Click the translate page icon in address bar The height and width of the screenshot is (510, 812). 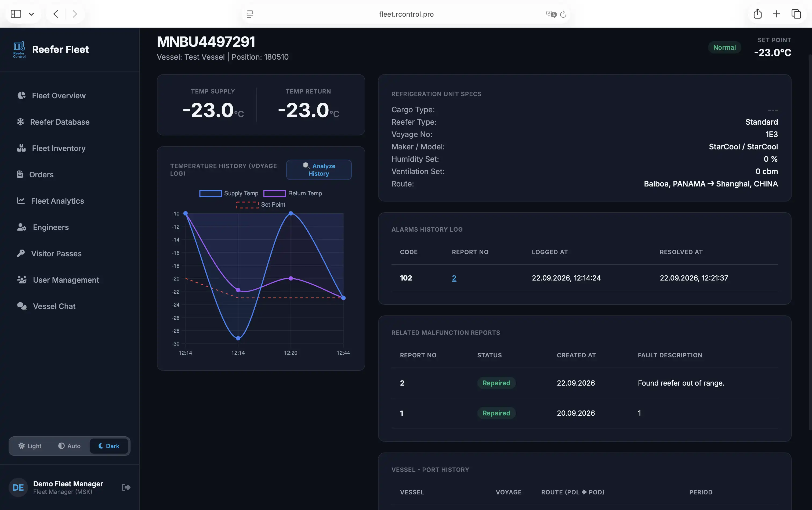[551, 14]
